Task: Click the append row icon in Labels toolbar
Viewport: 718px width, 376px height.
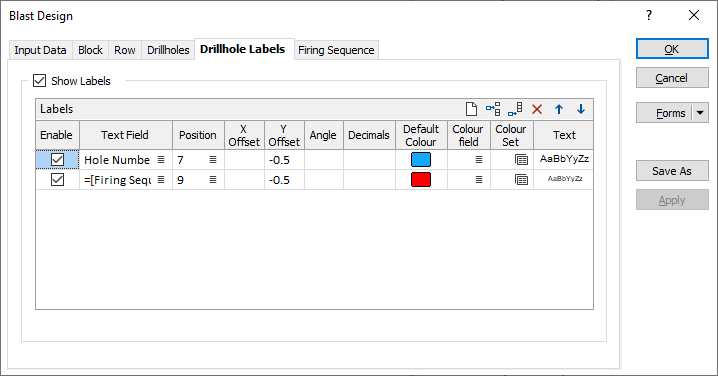Action: point(515,109)
